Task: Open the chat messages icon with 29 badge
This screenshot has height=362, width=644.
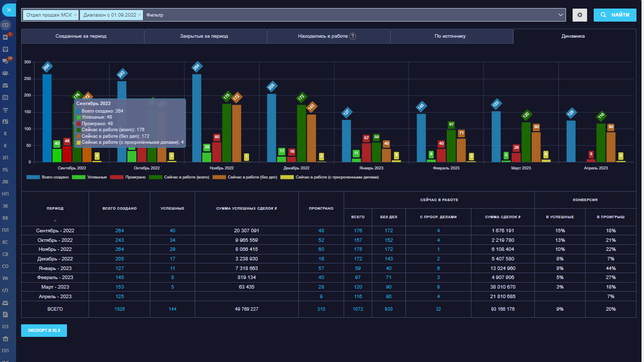Action: point(6,61)
